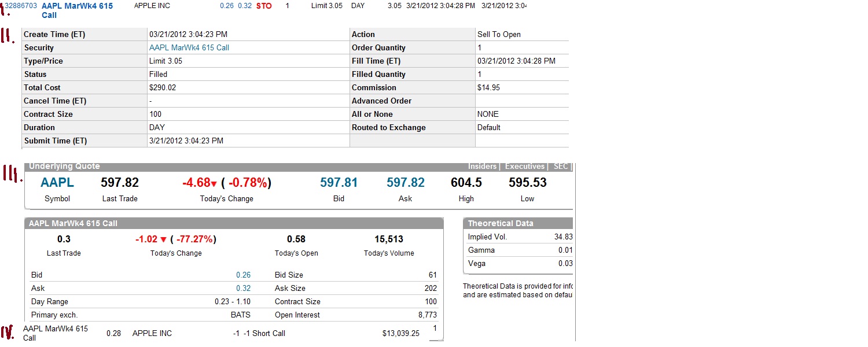The image size is (868, 347).
Task: Click red down arrow beside -4.68 change
Action: tap(214, 184)
